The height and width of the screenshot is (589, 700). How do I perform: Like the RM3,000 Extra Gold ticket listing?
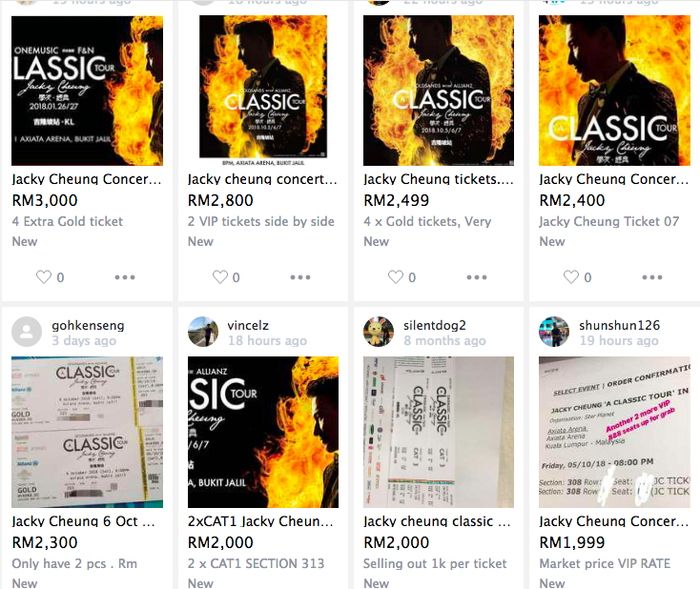[44, 277]
